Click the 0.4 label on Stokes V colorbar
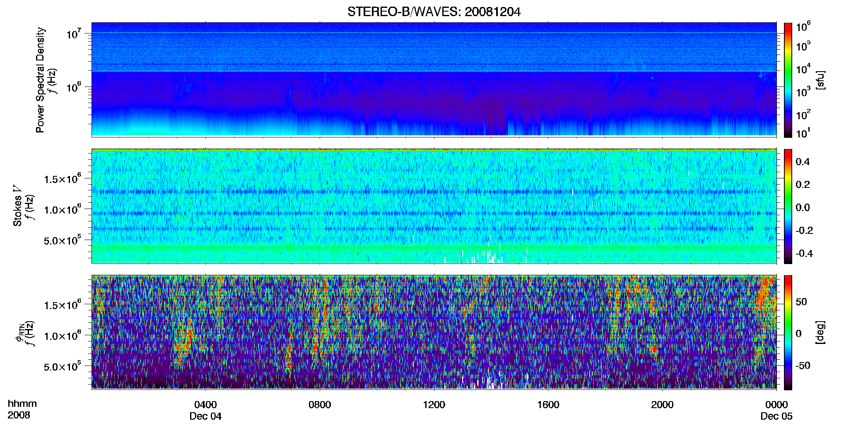868x447 pixels. [803, 162]
